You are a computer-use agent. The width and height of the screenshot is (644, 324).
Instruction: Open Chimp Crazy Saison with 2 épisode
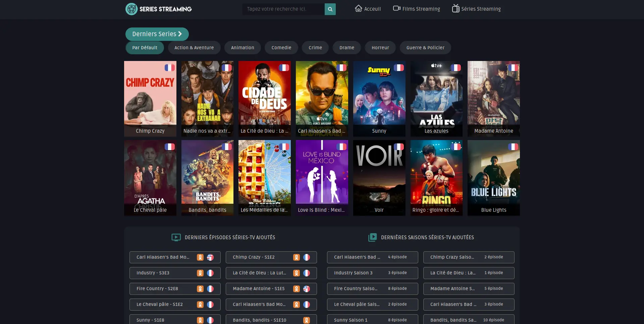[x=469, y=257]
